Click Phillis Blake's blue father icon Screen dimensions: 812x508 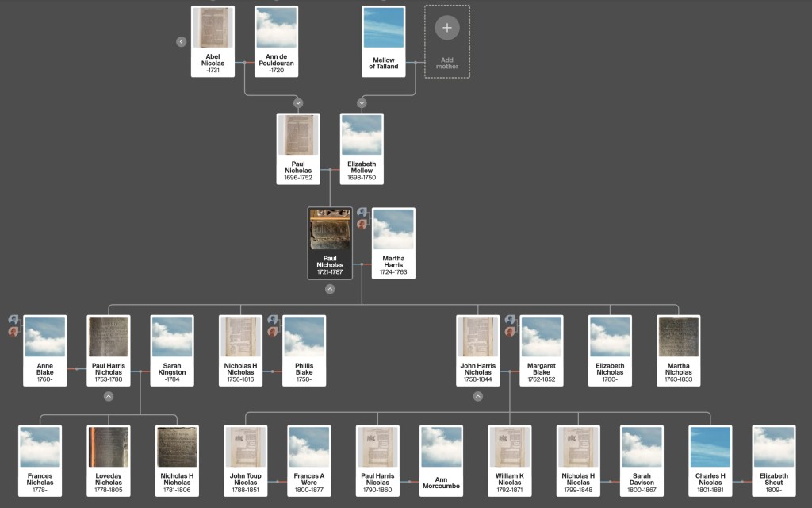(x=273, y=320)
